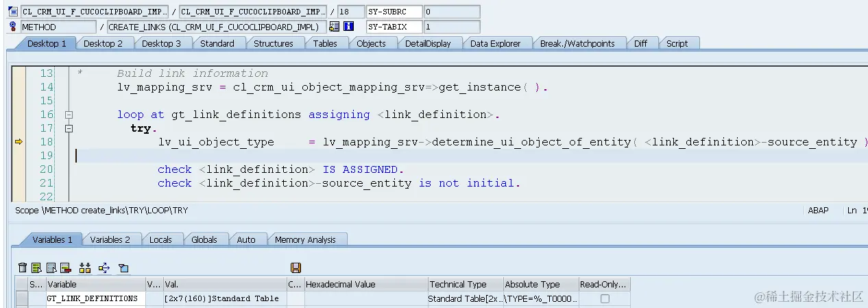Open the Break./Watchpoints tab
This screenshot has height=308, width=868.
(577, 43)
